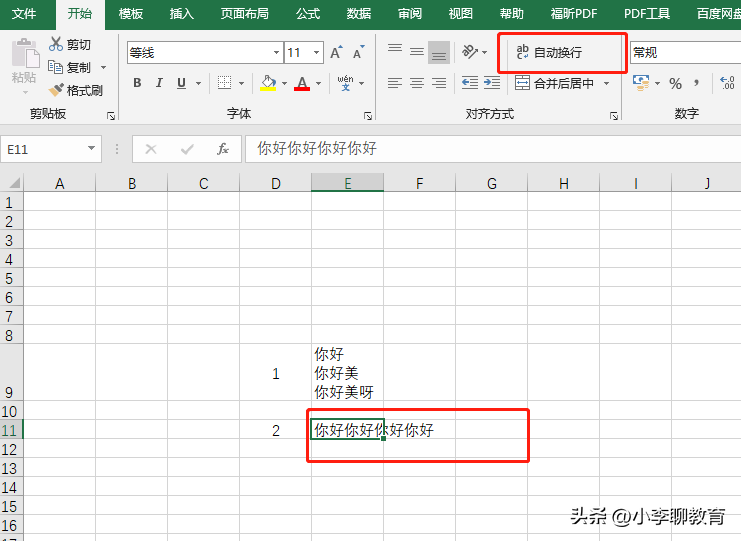Increase font size with large A

[336, 52]
